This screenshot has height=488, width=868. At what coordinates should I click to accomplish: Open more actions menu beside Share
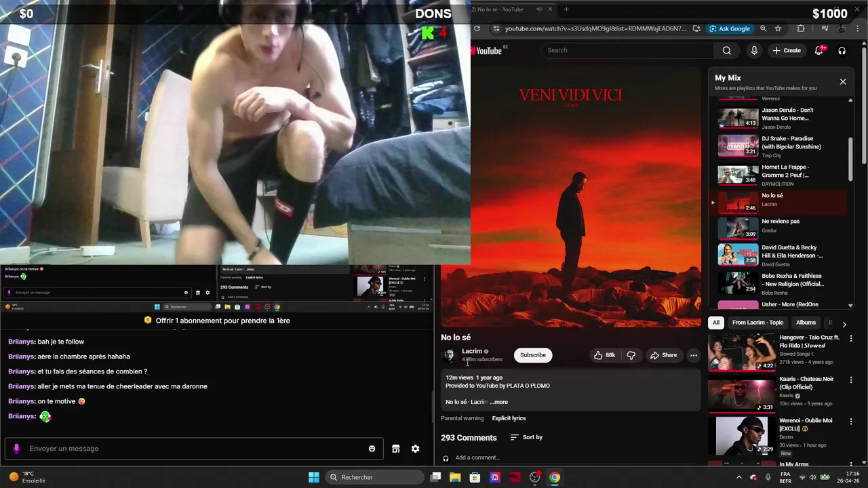(x=693, y=355)
